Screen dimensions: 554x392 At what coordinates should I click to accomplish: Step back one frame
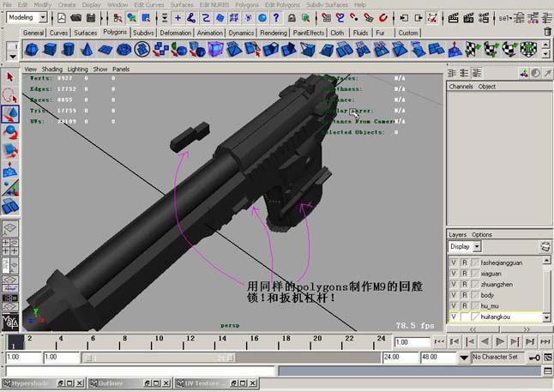pos(455,341)
